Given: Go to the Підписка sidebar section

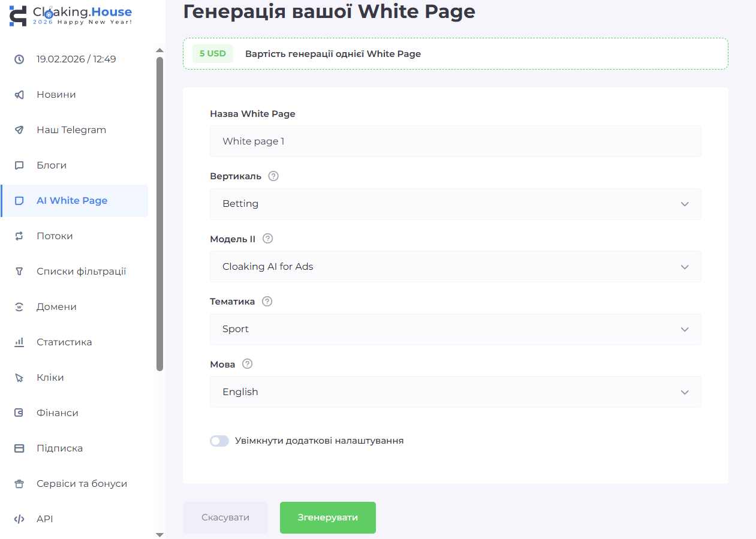Looking at the screenshot, I should 59,448.
